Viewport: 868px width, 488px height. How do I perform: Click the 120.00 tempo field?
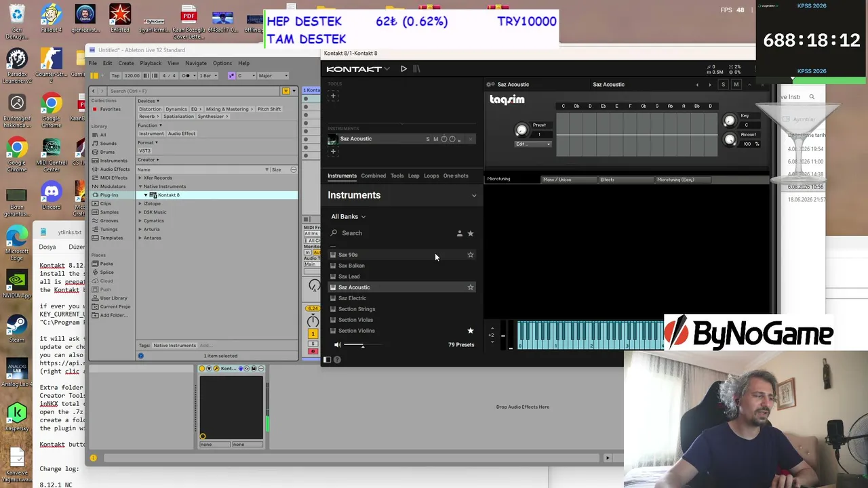[x=132, y=76]
